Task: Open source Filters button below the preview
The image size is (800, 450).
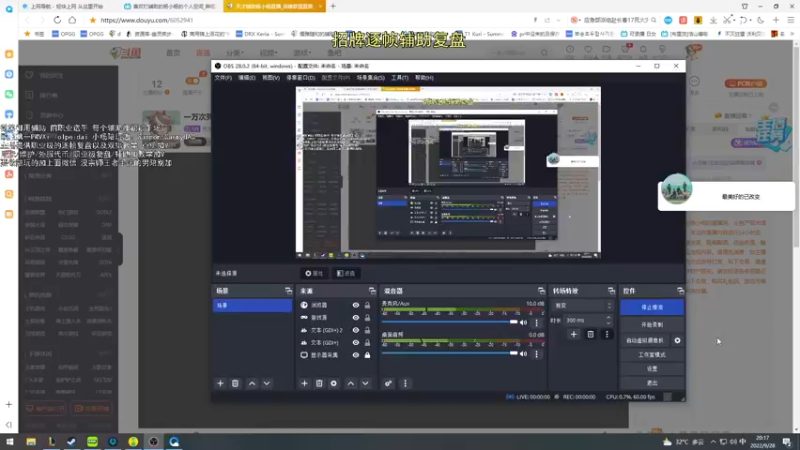Action: click(x=346, y=273)
